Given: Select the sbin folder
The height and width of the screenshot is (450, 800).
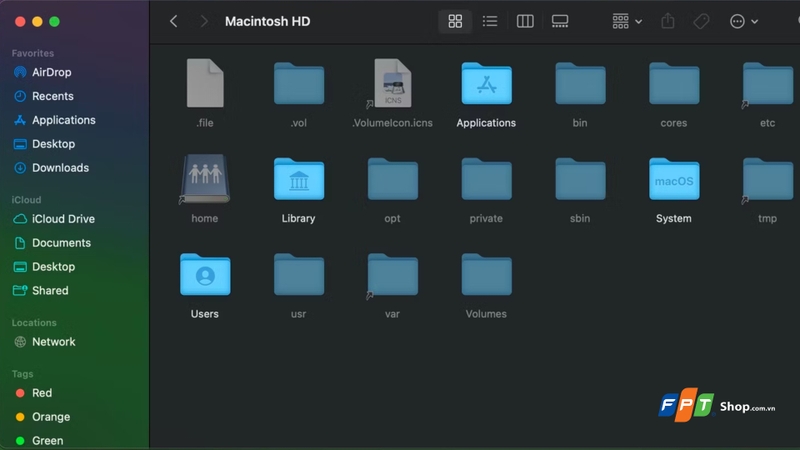Looking at the screenshot, I should point(581,179).
